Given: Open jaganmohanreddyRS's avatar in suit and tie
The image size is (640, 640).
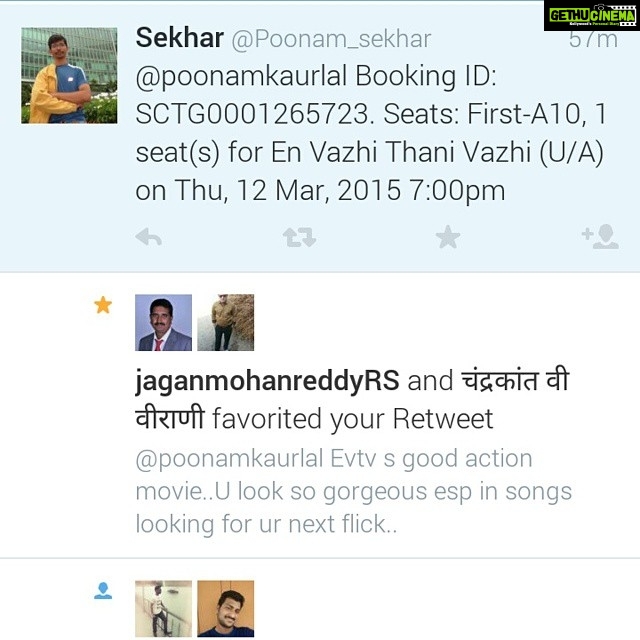Looking at the screenshot, I should pyautogui.click(x=163, y=322).
